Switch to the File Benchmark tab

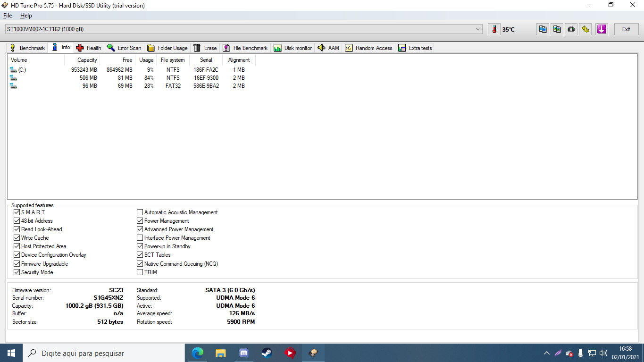coord(245,48)
